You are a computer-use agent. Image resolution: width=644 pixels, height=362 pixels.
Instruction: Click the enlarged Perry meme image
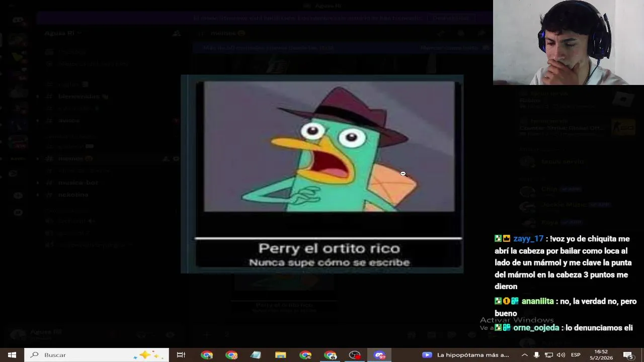(322, 174)
